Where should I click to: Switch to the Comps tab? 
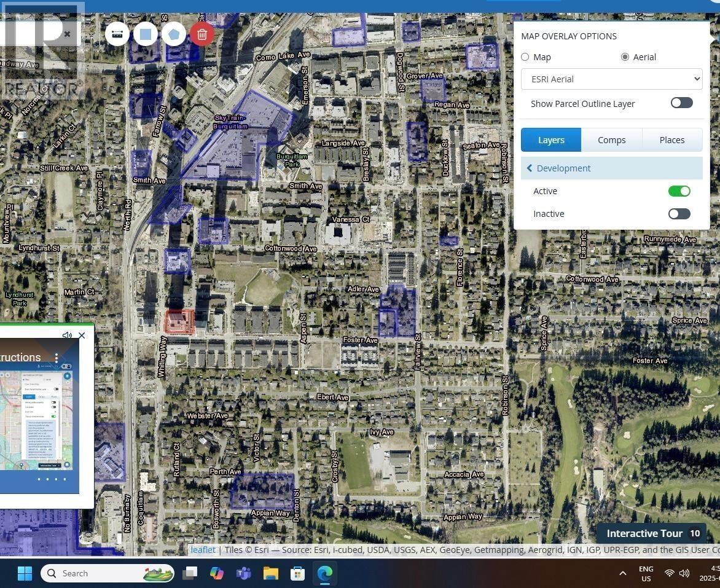(x=611, y=140)
